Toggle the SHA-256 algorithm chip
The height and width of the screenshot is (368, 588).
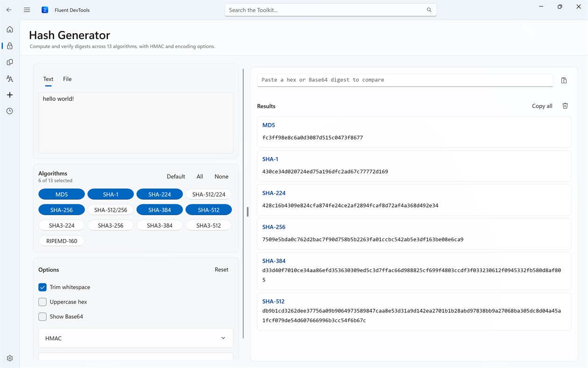(62, 210)
